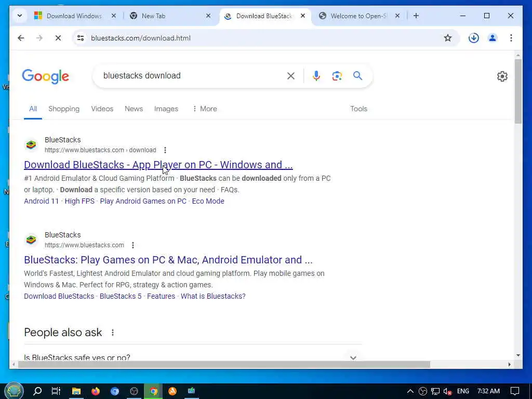
Task: Launch Firefox from the taskbar
Action: click(x=96, y=391)
